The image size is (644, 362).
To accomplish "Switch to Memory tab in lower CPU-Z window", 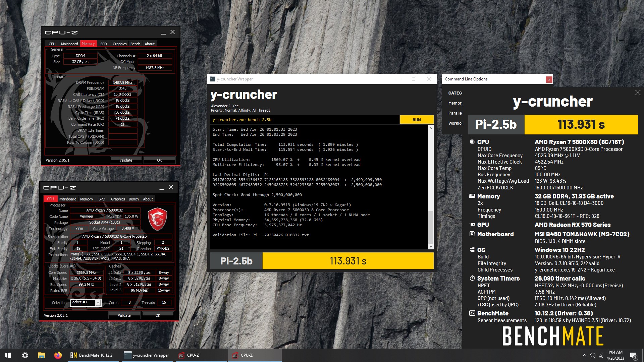I will coord(87,199).
